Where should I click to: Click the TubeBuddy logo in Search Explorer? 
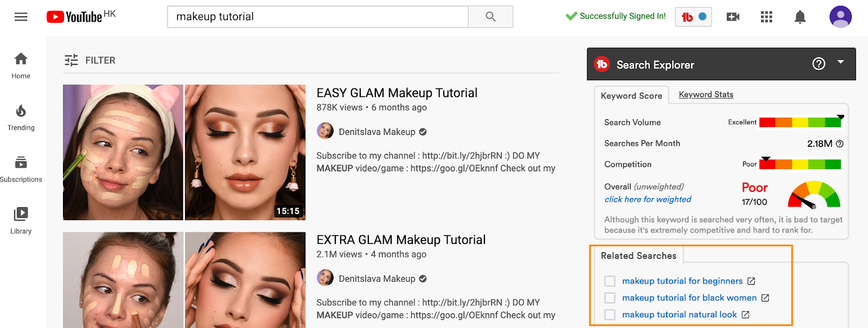[x=602, y=65]
